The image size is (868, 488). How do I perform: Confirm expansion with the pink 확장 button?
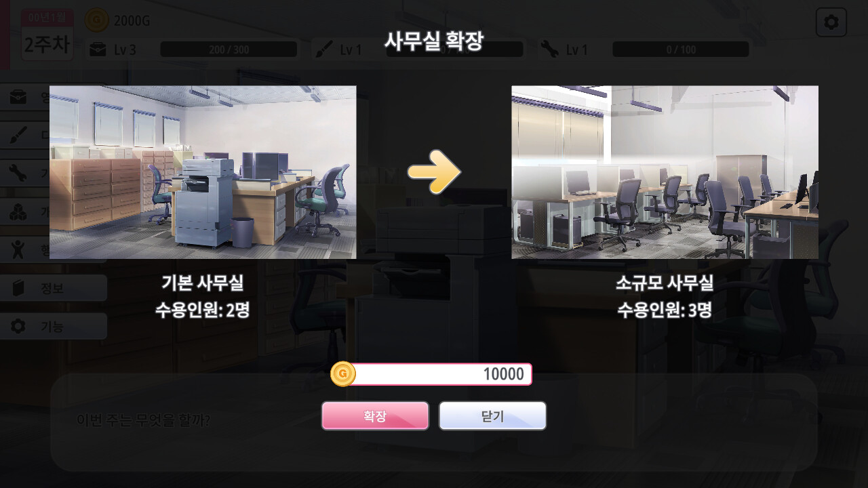[375, 416]
